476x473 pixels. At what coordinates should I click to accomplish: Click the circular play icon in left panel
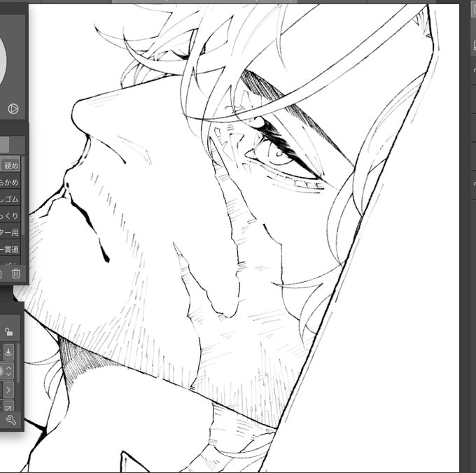(13, 109)
